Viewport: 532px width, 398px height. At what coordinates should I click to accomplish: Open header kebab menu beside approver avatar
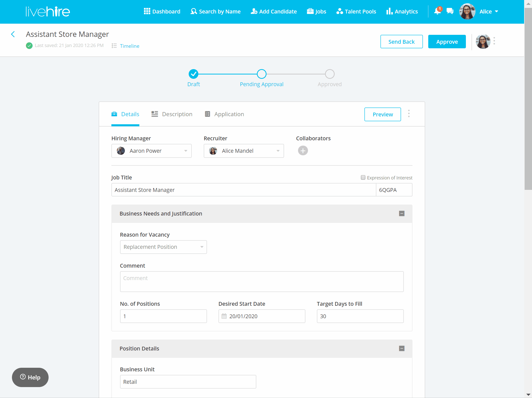(494, 41)
